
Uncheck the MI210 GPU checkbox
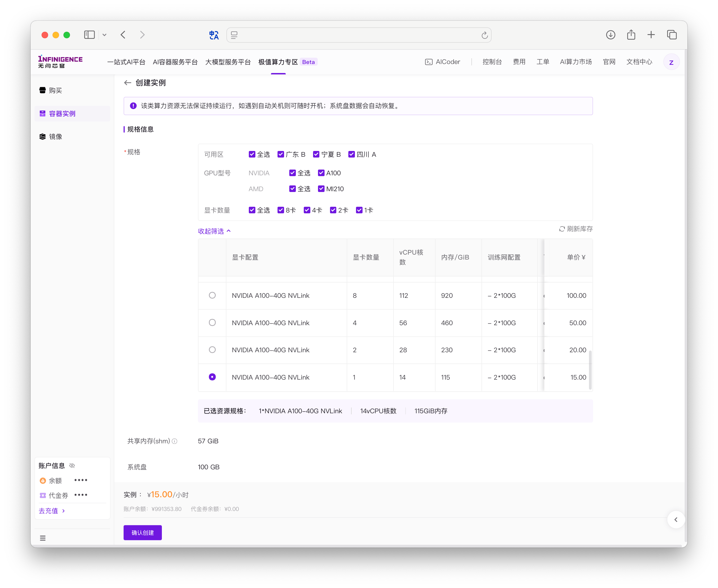(x=321, y=189)
